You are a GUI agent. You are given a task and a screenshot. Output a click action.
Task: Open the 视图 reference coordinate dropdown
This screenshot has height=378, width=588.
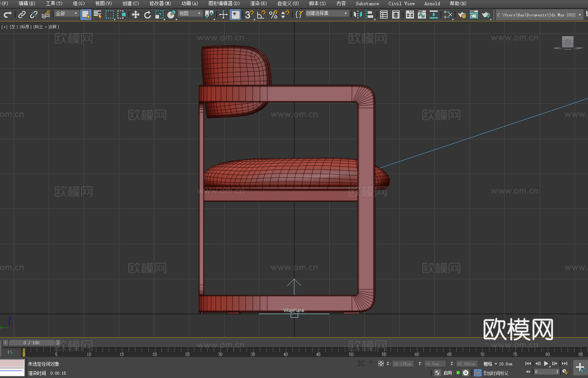pos(190,13)
